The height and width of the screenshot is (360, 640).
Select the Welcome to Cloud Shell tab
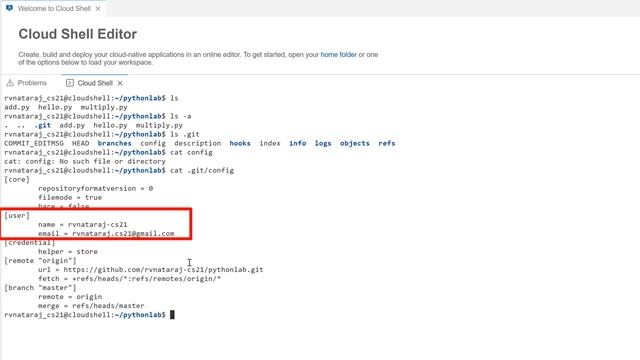pos(53,9)
